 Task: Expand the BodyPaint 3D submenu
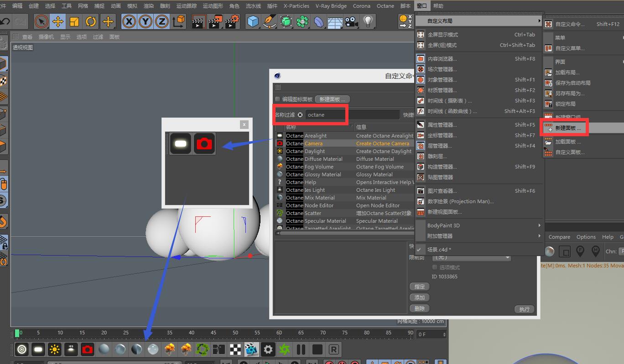tap(479, 226)
